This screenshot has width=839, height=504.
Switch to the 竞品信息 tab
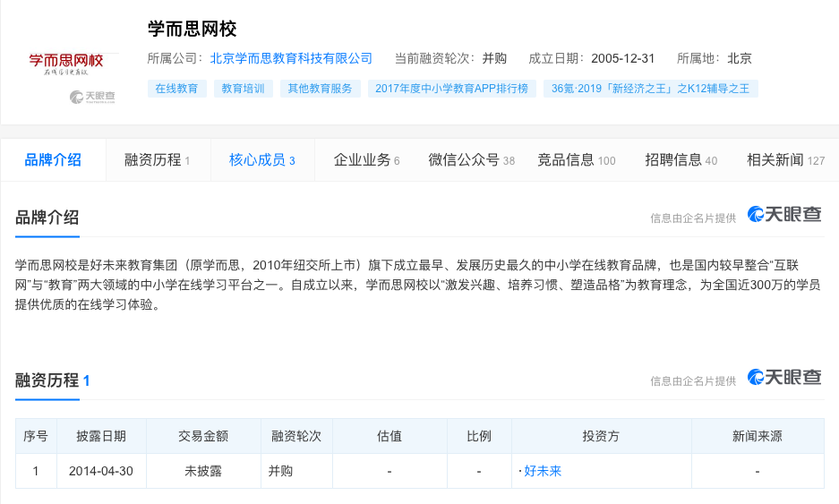pos(577,160)
